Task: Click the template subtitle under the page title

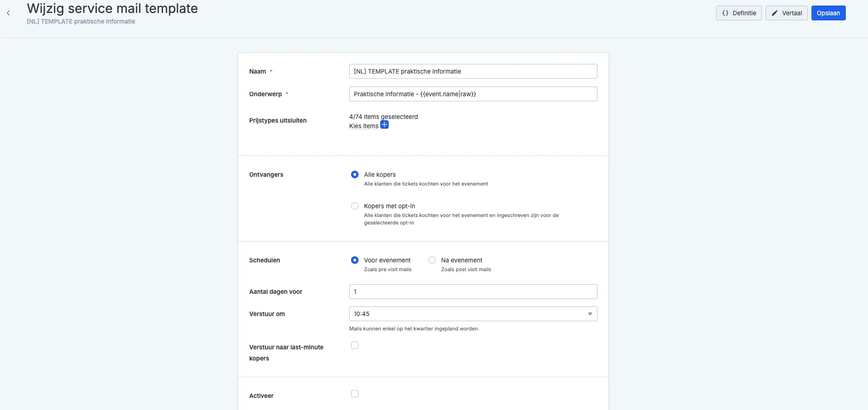Action: pyautogui.click(x=81, y=21)
